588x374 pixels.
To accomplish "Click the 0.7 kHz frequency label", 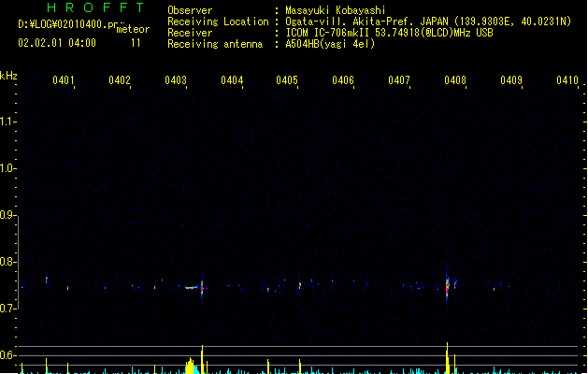I will pyautogui.click(x=7, y=309).
